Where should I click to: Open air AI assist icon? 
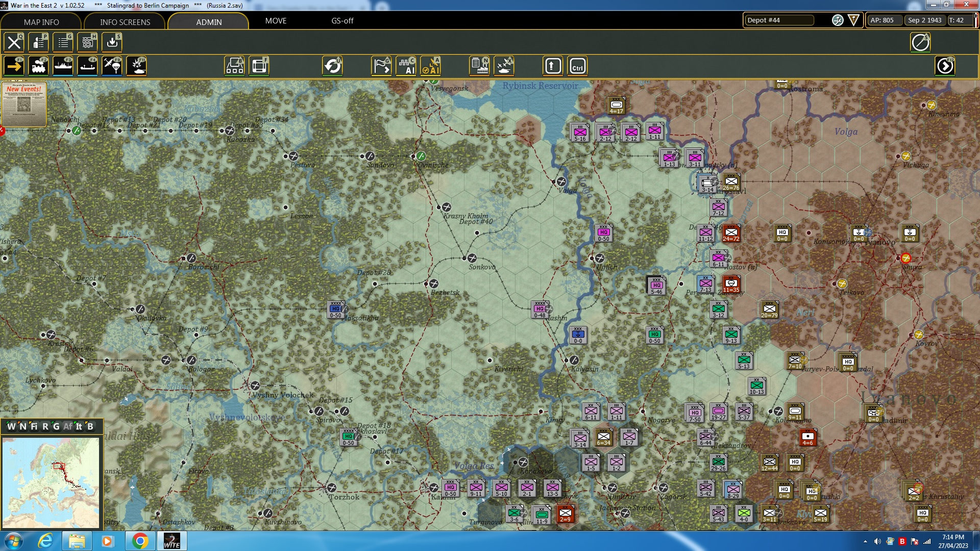coord(431,66)
